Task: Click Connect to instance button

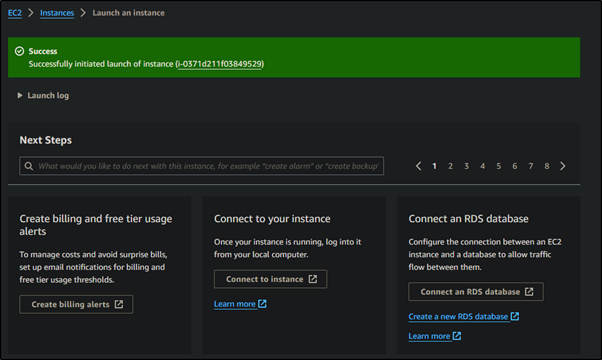Action: pos(270,279)
